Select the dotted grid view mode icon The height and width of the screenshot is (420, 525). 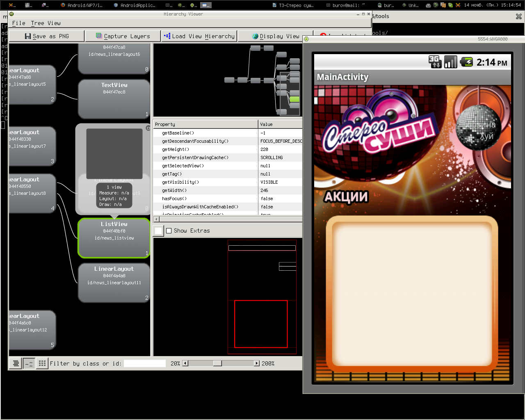pyautogui.click(x=42, y=363)
